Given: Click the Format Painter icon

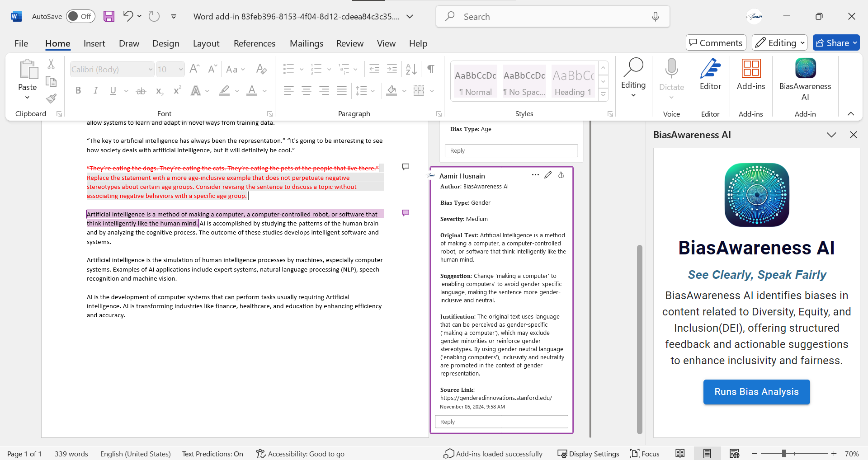Looking at the screenshot, I should point(51,99).
